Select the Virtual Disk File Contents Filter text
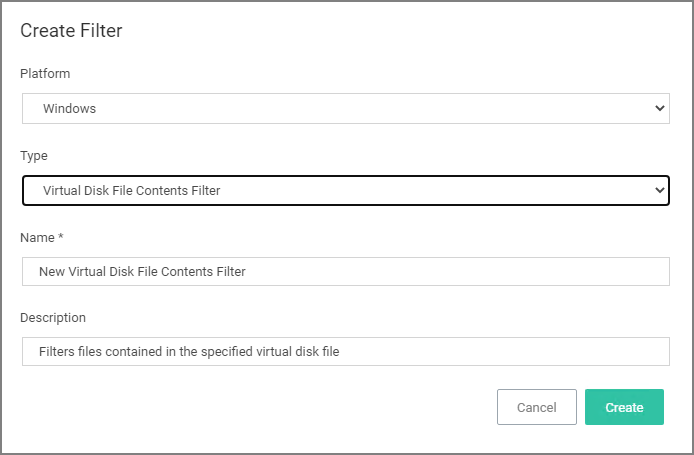 [131, 190]
